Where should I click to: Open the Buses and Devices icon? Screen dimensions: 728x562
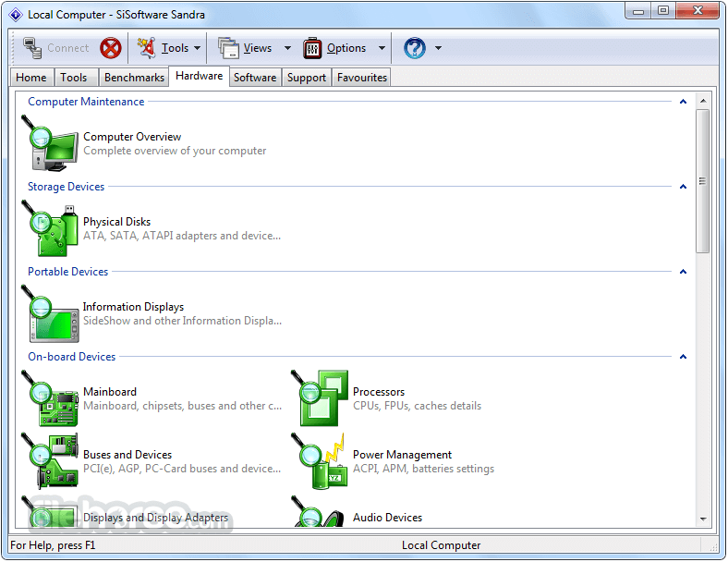(50, 461)
